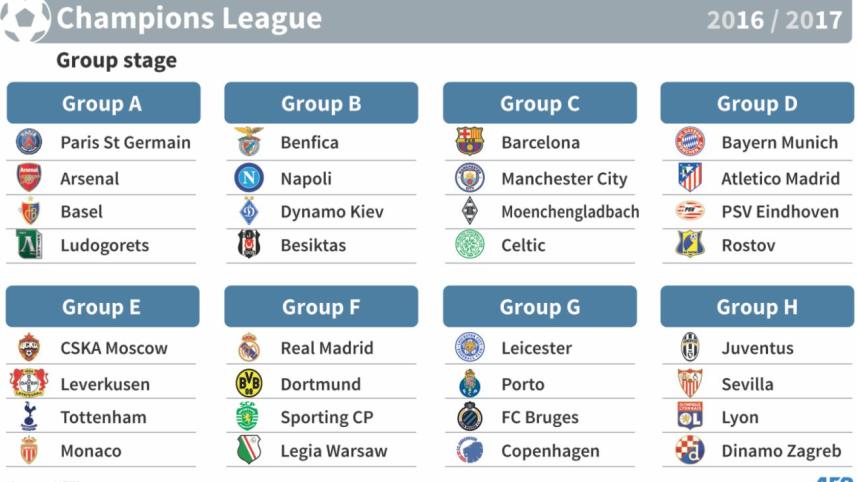Click the Paris St Germain club crest
The width and height of the screenshot is (857, 482).
[x=29, y=142]
